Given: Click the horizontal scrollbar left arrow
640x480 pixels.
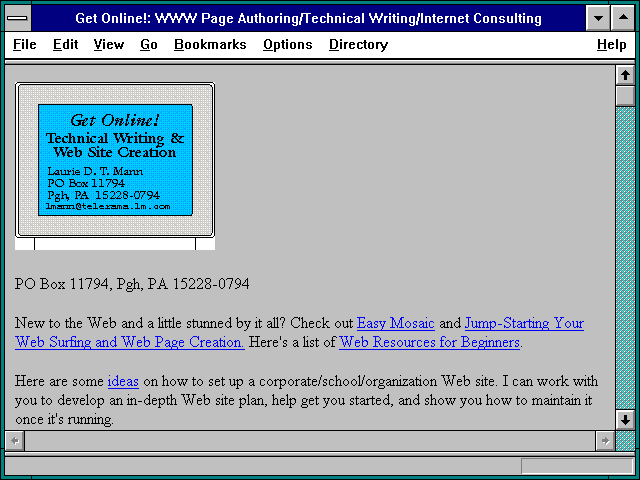Looking at the screenshot, I should pyautogui.click(x=15, y=441).
